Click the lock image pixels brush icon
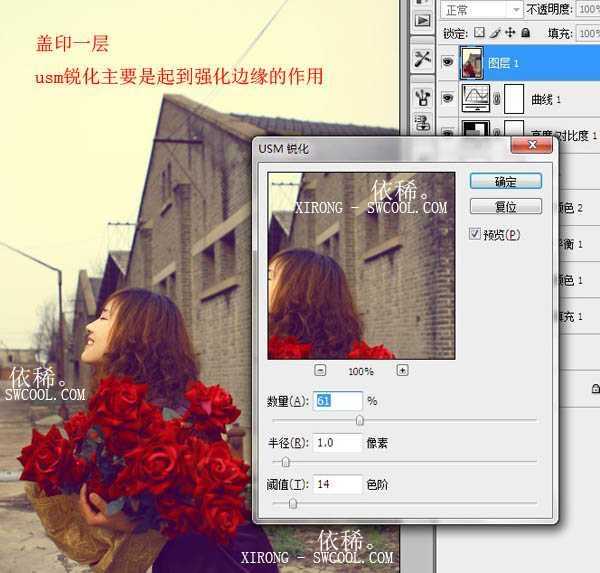 492,33
